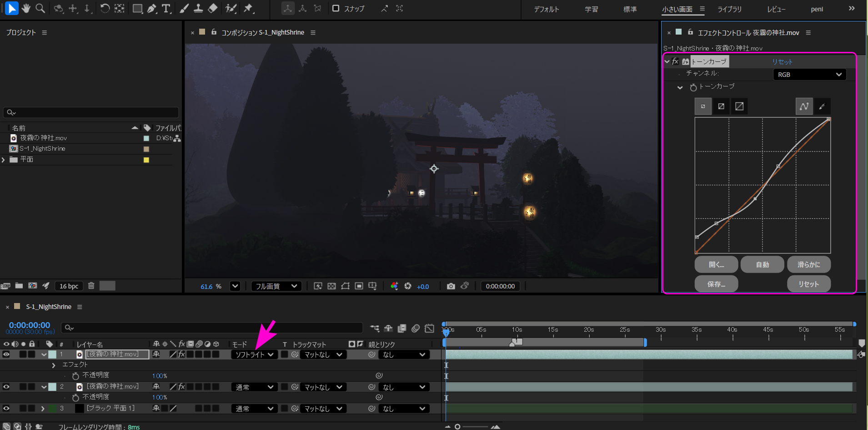Image resolution: width=868 pixels, height=430 pixels.
Task: Open layer 1 blend mode dropdown
Action: [x=254, y=354]
